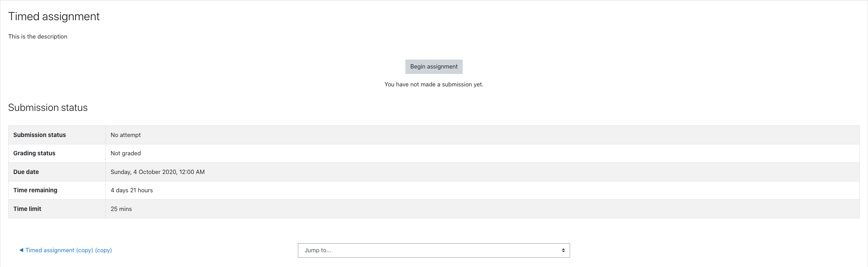Image resolution: width=868 pixels, height=267 pixels.
Task: Click the '4 days 21 hours' value
Action: pyautogui.click(x=132, y=190)
